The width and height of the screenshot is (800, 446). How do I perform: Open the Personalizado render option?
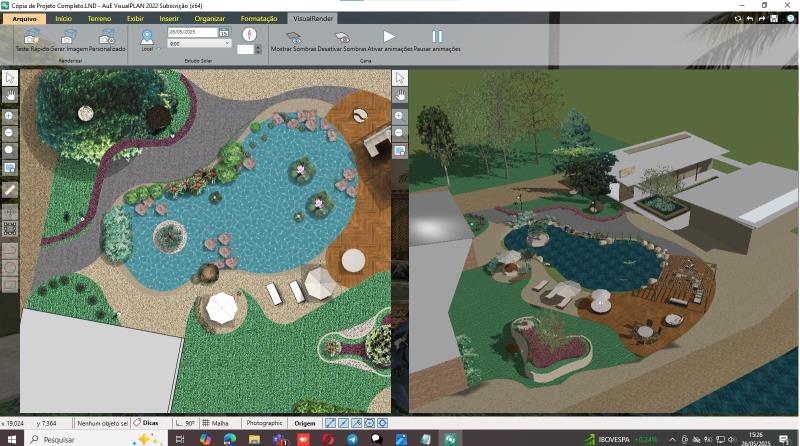(107, 38)
